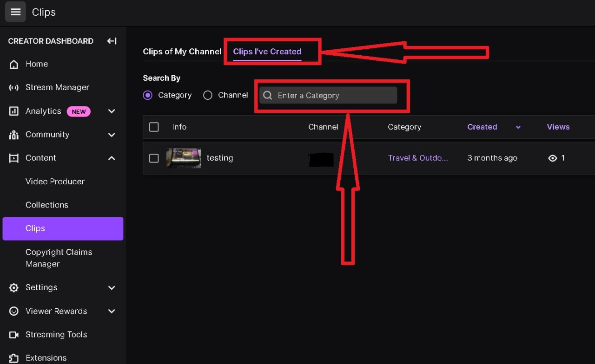Screen dimensions: 595x364
Task: Open the Extensions puzzle icon
Action: coord(13,357)
